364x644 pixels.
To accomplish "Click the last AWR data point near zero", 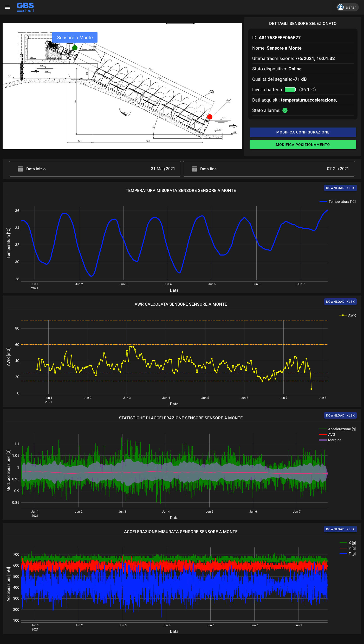I will click(311, 389).
